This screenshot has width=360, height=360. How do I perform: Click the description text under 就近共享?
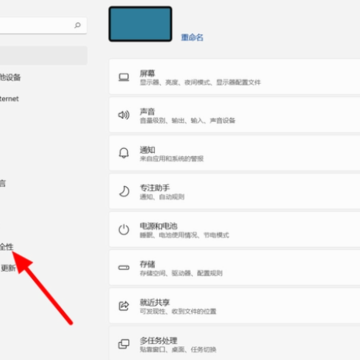(x=178, y=312)
